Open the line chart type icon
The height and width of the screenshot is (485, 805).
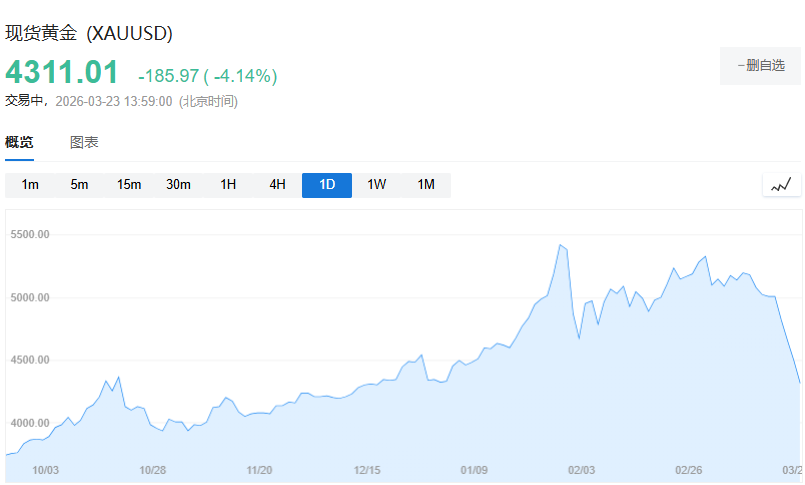(x=781, y=185)
